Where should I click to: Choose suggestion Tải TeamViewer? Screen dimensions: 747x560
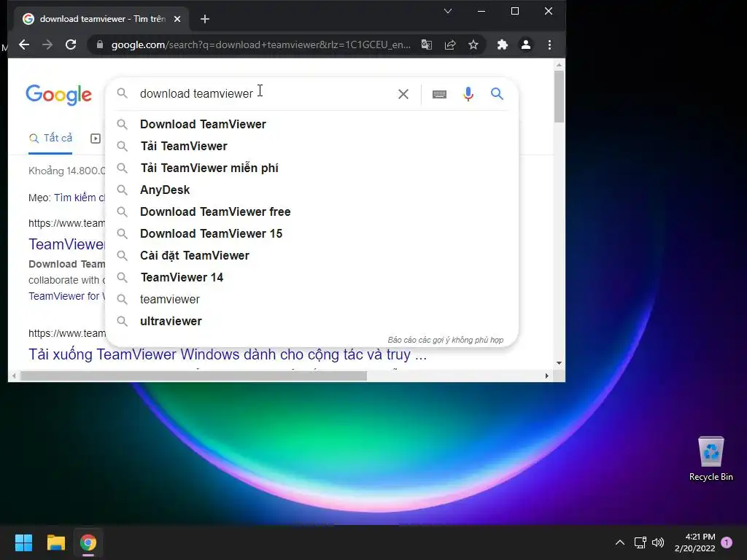point(312,146)
